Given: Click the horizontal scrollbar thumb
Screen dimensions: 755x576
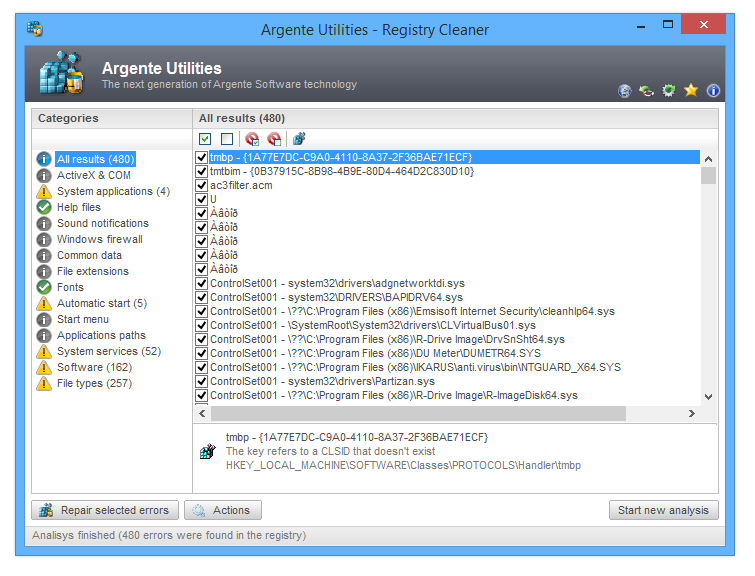Looking at the screenshot, I should pyautogui.click(x=418, y=413).
